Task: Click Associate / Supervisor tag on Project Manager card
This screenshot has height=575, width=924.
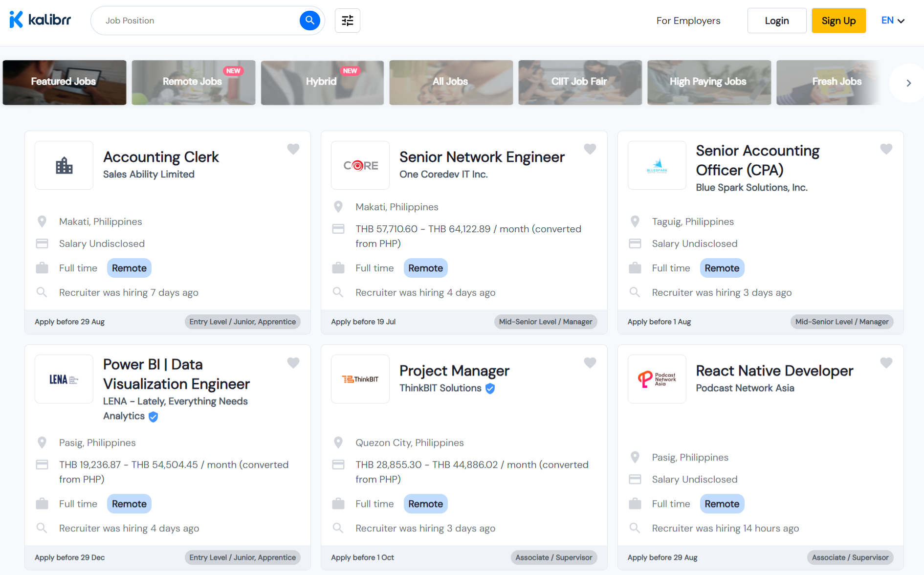Action: [553, 557]
